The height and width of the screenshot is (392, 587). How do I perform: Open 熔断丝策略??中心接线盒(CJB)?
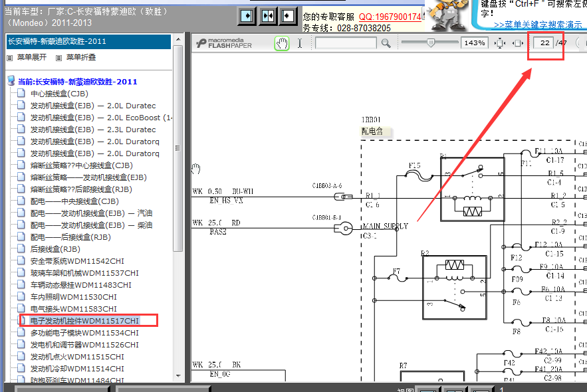pos(82,165)
